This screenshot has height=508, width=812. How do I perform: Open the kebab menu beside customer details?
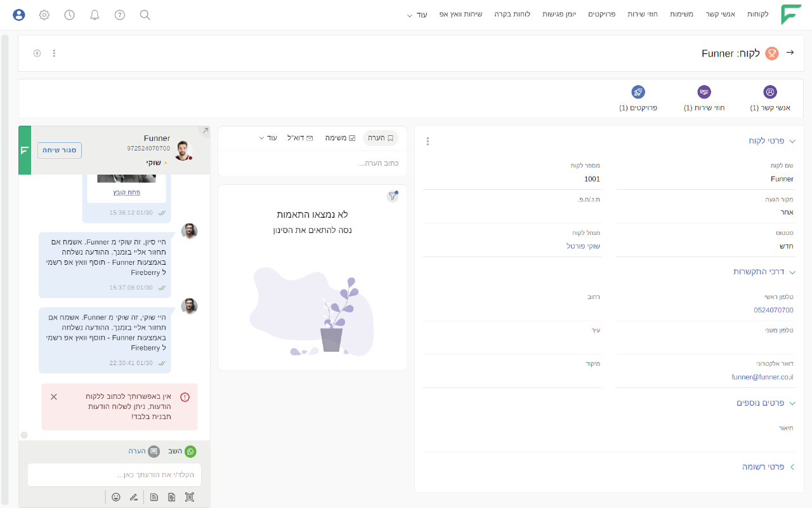coord(428,141)
